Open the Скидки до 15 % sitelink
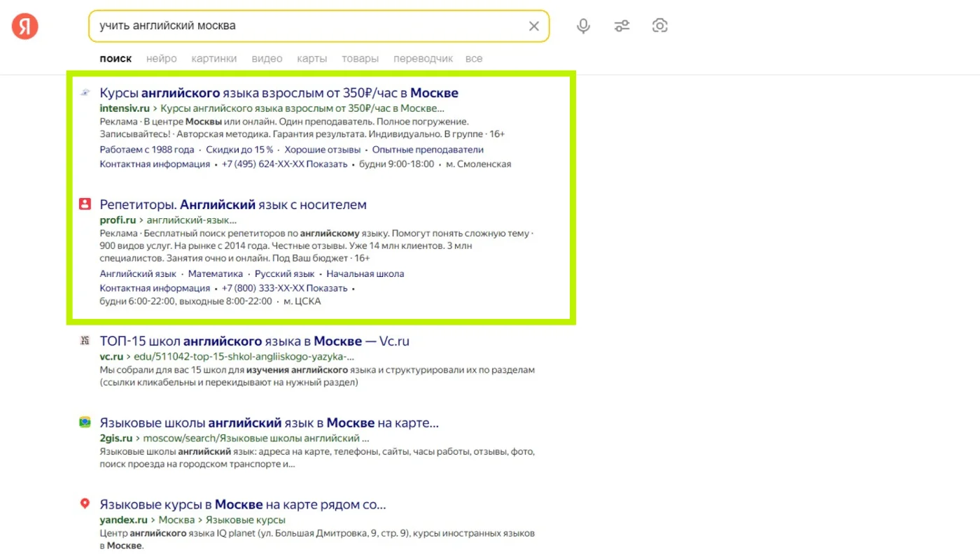Image resolution: width=980 pixels, height=554 pixels. tap(240, 150)
